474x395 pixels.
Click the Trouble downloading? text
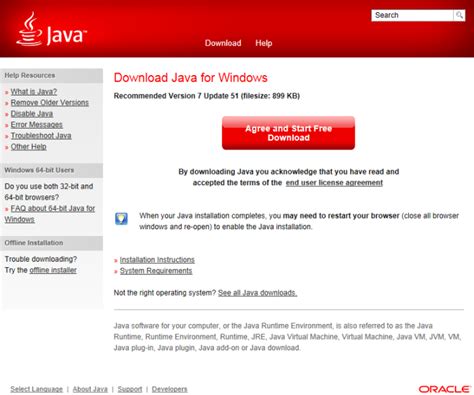click(x=41, y=259)
